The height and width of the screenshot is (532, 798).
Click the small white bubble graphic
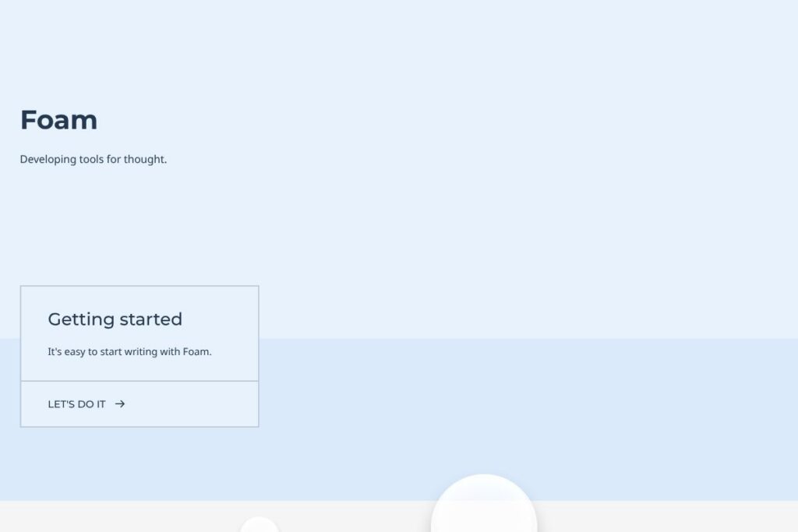259,524
